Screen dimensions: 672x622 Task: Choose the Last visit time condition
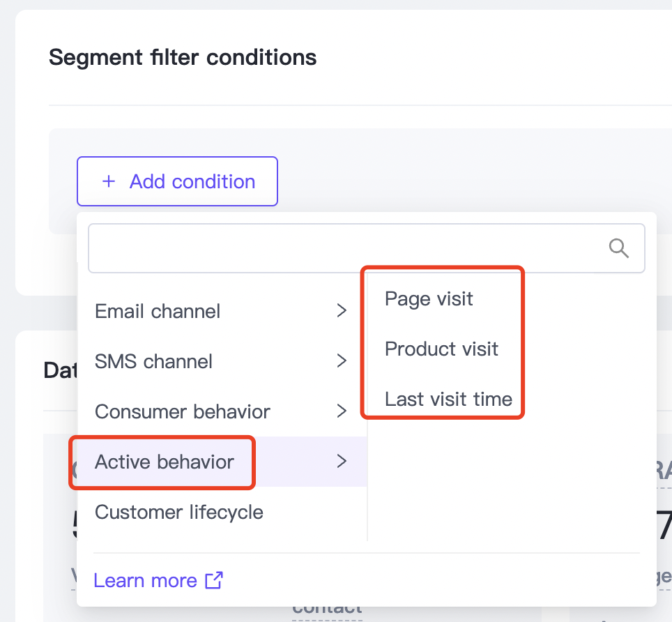(x=448, y=399)
